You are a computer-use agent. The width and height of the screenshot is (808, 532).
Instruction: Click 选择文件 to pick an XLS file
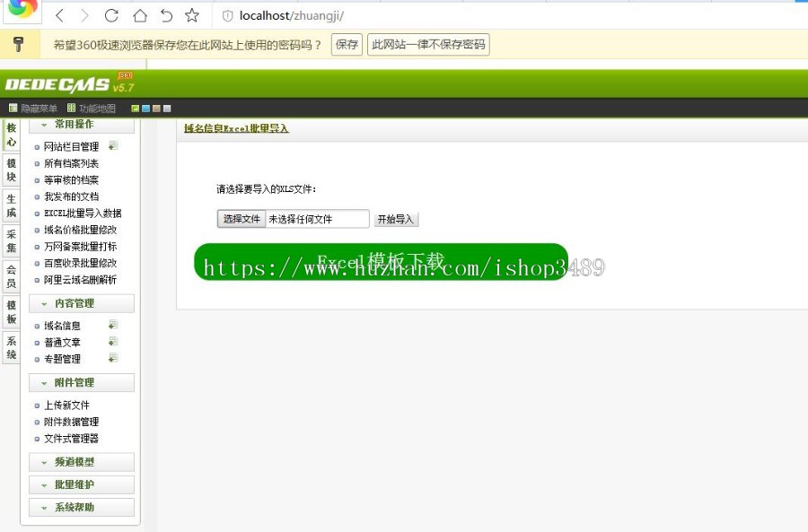pyautogui.click(x=242, y=219)
